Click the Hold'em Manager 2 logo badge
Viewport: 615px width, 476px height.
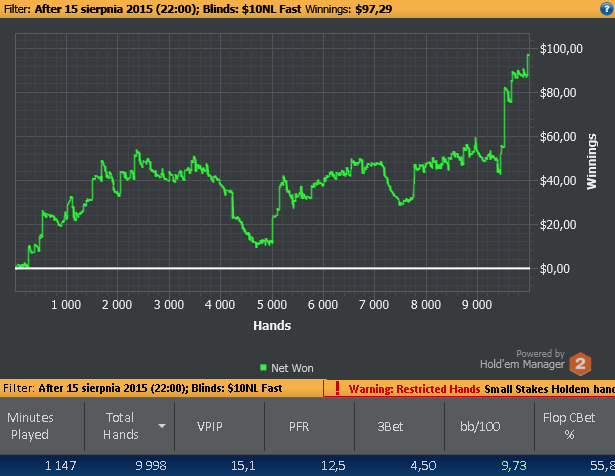click(580, 363)
